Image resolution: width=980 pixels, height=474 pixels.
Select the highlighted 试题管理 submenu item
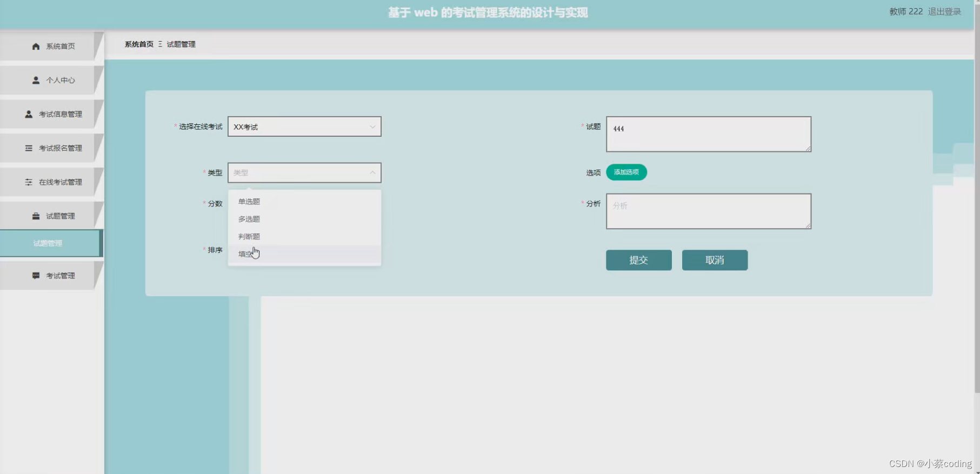(x=50, y=243)
